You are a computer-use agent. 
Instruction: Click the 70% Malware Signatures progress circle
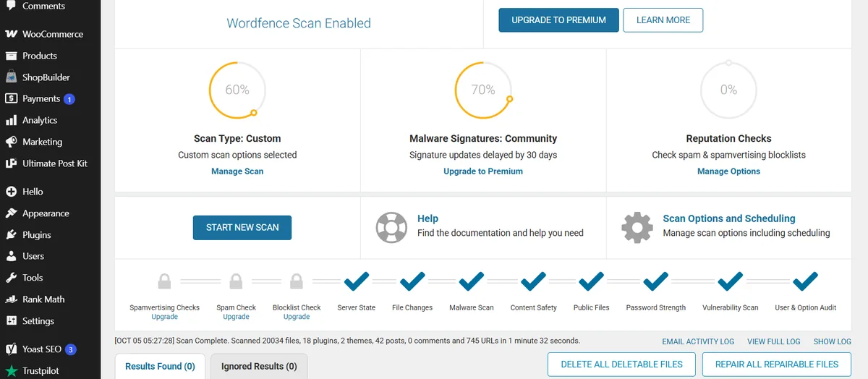point(483,90)
